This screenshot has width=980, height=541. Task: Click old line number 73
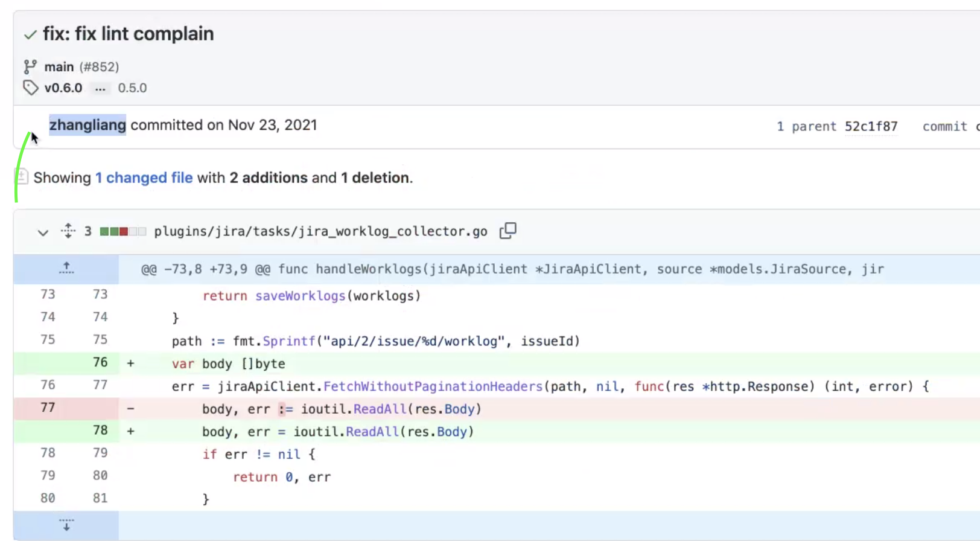pos(48,294)
